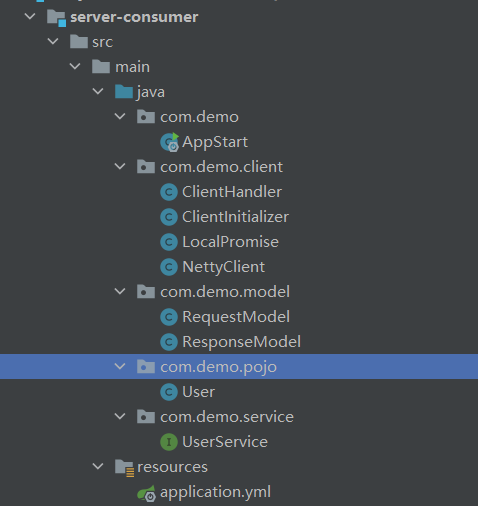Image resolution: width=478 pixels, height=506 pixels.
Task: Select the RequestModel class
Action: click(x=236, y=317)
